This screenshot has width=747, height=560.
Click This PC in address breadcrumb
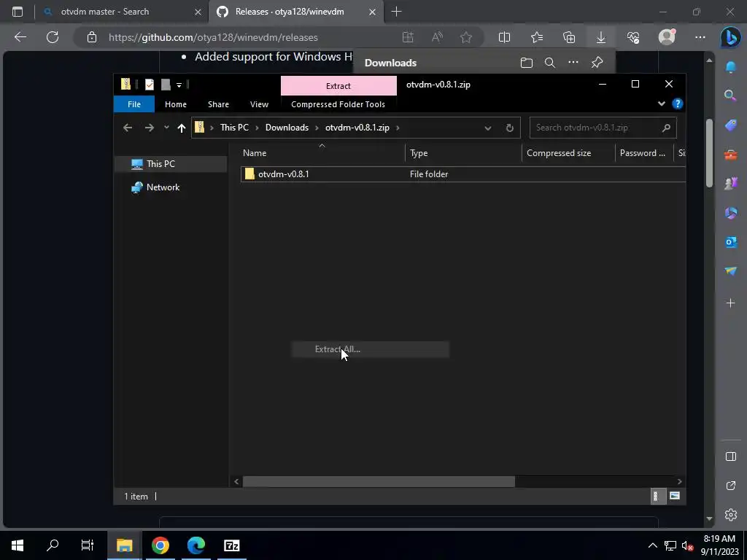(234, 128)
